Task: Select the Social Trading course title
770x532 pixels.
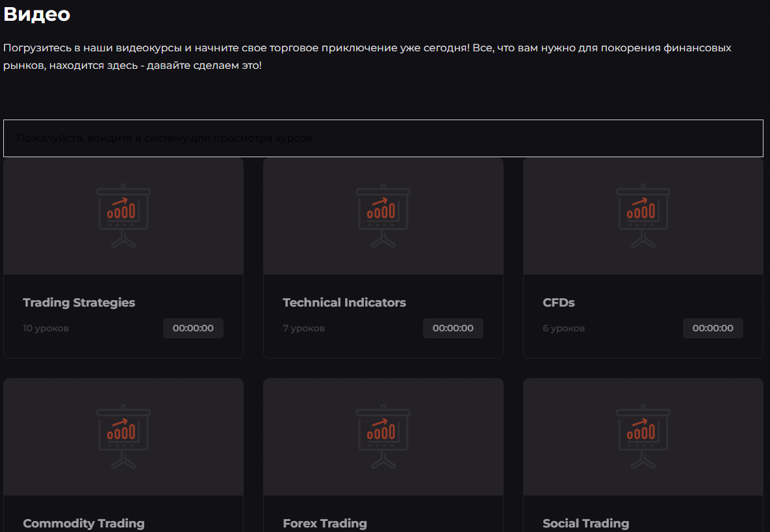Action: point(585,523)
